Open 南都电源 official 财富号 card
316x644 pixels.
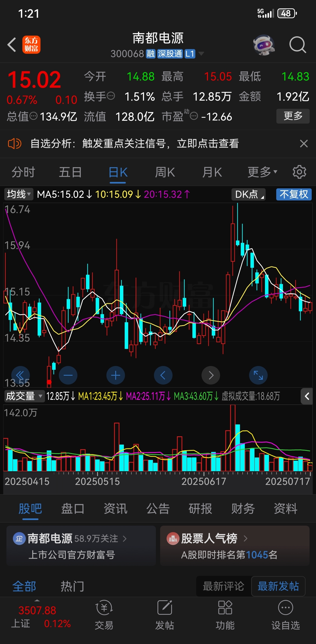pyautogui.click(x=81, y=546)
